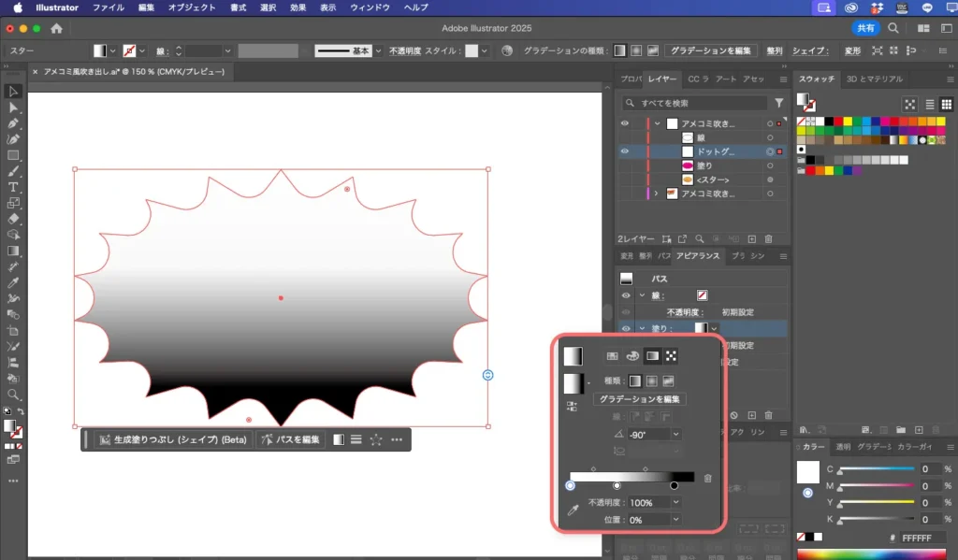Select the Pen tool in the toolbar
This screenshot has height=560, width=958.
point(13,123)
